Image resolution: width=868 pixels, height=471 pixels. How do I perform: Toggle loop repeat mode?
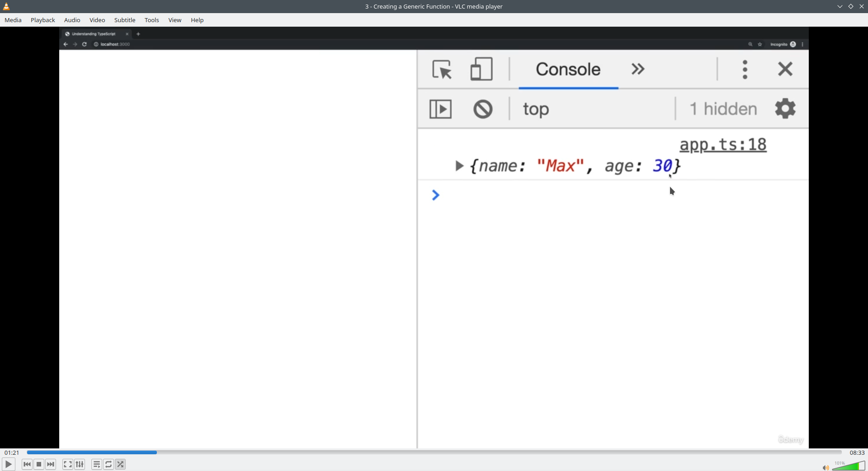point(109,464)
